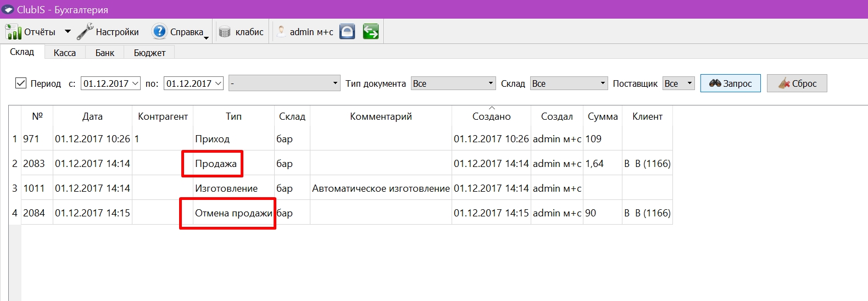
Task: Click date cell 01.12.2017 10:26
Action: coord(92,139)
